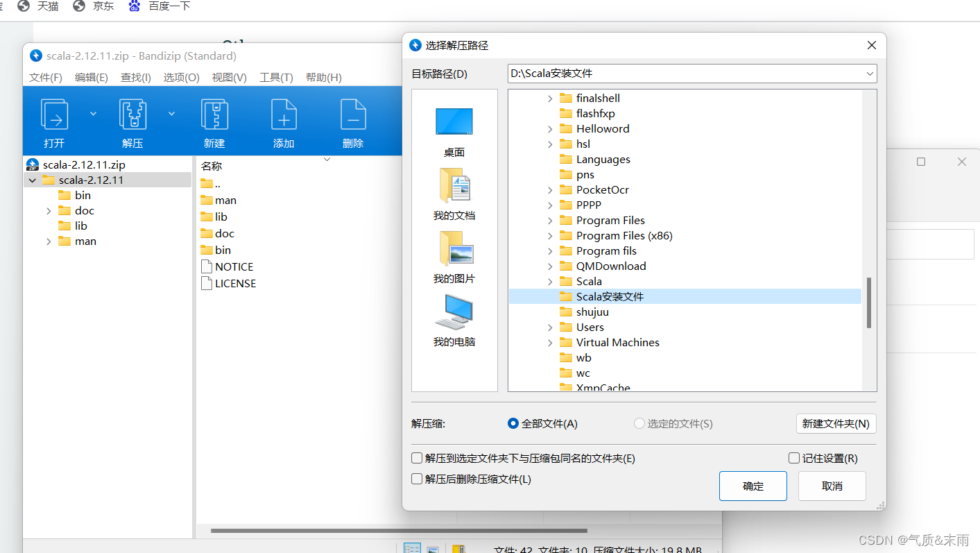Open the 选项(O) menu
Screen dimensions: 980x553
pos(182,77)
